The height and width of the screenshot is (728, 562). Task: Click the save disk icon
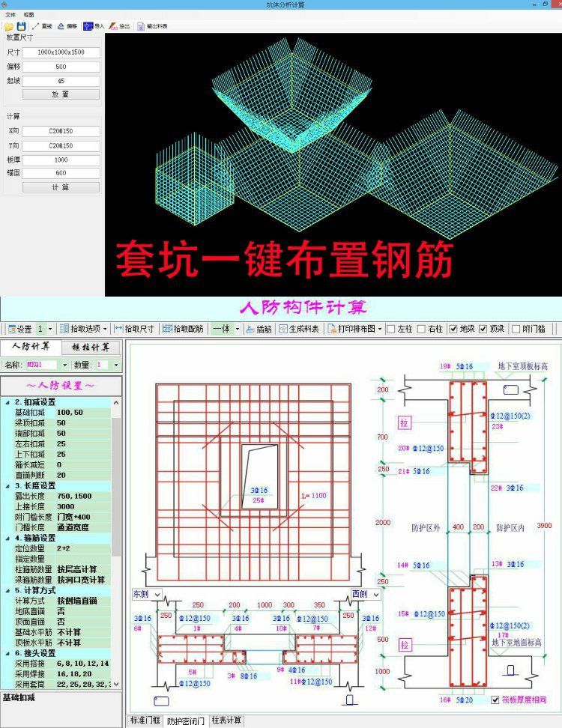coord(21,26)
